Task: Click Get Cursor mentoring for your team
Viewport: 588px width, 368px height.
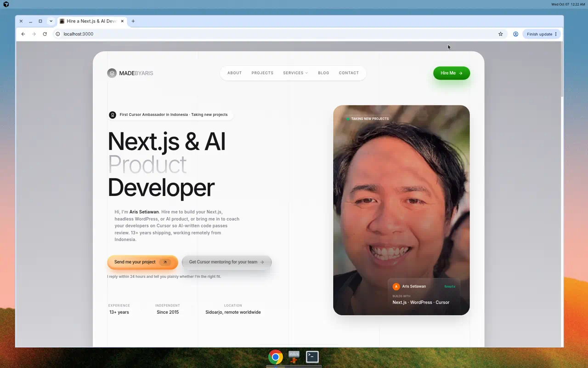Action: (x=226, y=262)
